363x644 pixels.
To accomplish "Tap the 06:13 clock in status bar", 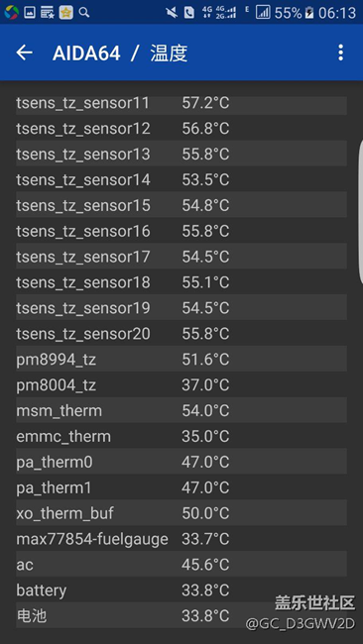I will [337, 13].
